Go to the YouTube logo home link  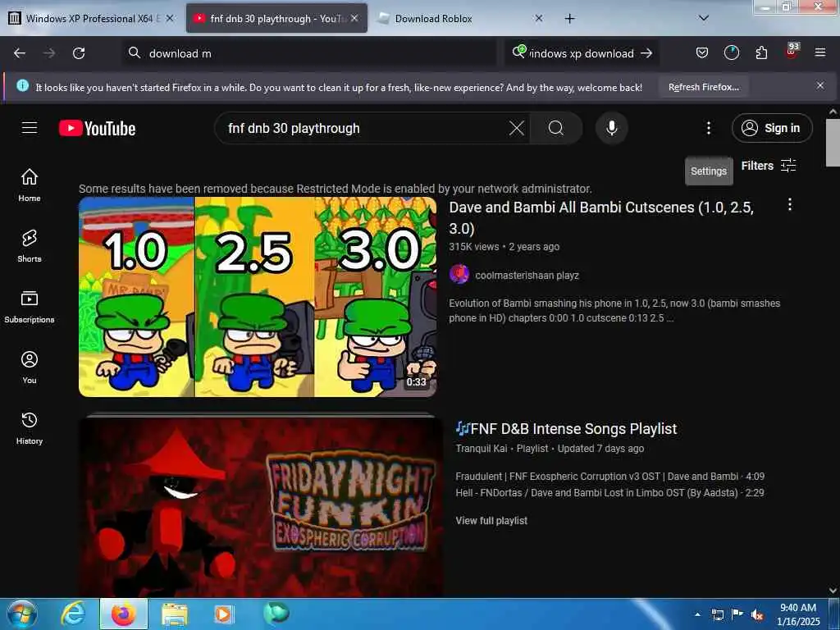click(x=97, y=128)
